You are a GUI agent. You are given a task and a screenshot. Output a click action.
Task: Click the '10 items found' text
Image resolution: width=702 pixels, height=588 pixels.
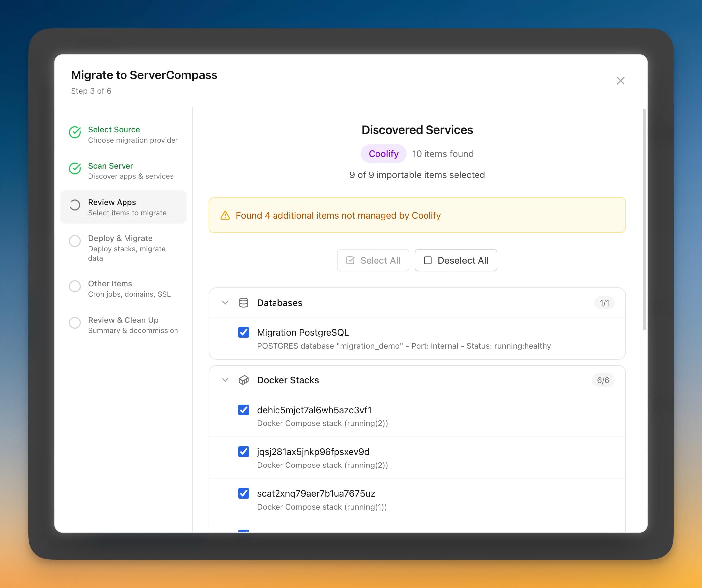coord(443,154)
